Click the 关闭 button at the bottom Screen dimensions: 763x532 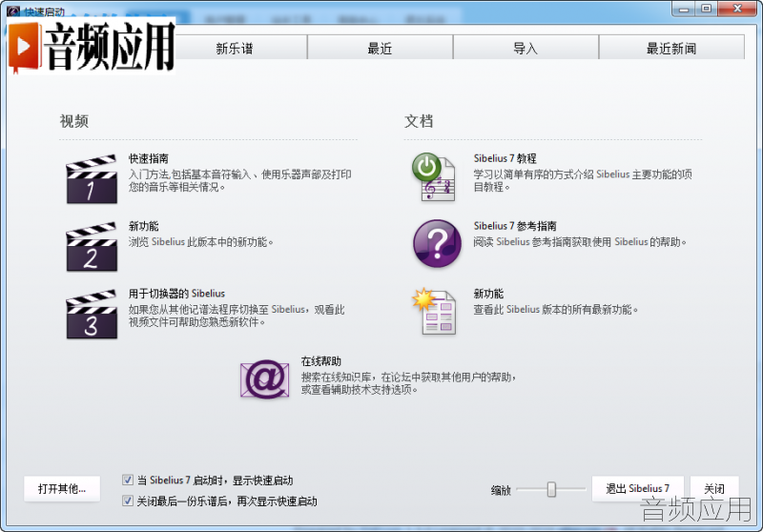[714, 489]
